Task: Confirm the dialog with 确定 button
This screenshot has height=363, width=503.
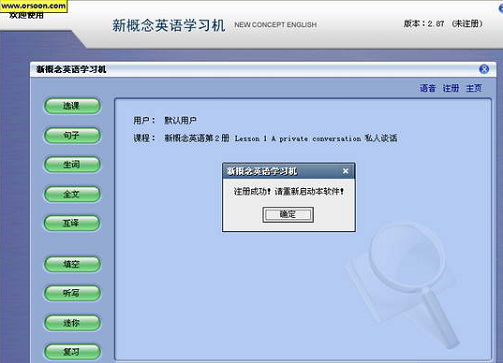Action: [x=288, y=214]
